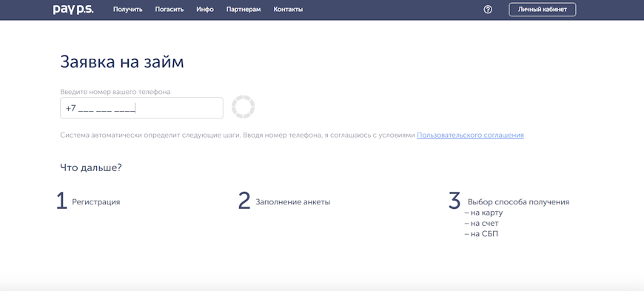Click step number 3

[x=455, y=201]
